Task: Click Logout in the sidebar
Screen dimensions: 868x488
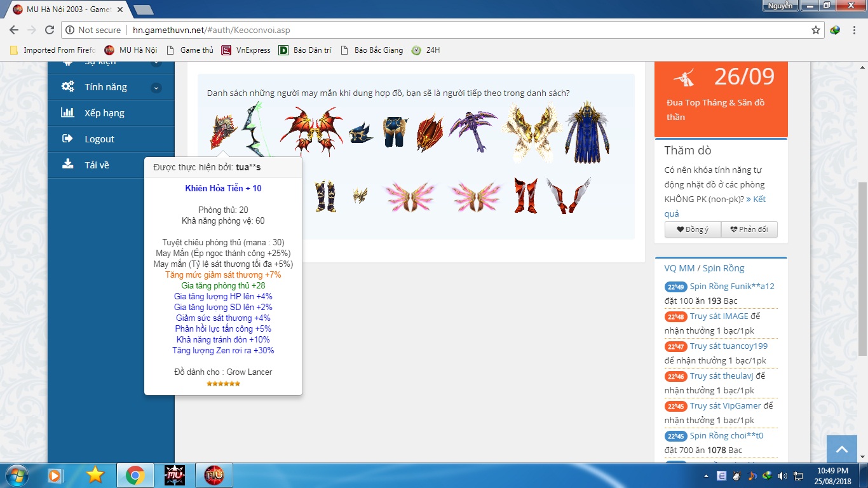Action: coord(111,139)
